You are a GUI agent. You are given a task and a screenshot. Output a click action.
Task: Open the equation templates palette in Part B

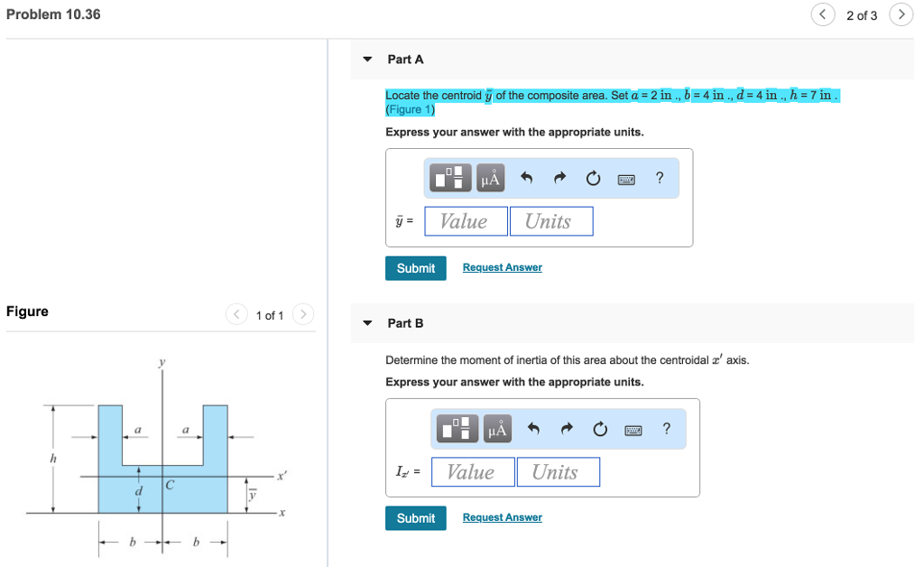point(456,428)
